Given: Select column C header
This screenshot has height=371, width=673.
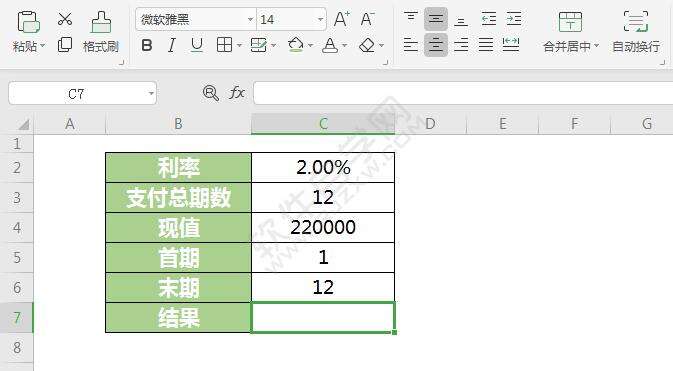Looking at the screenshot, I should pos(323,124).
